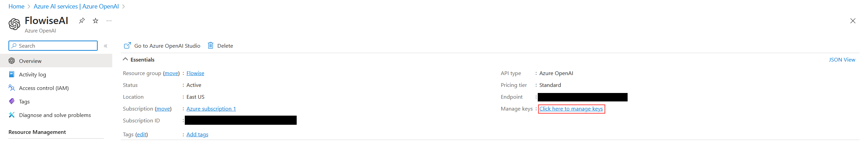Click here to manage keys link
Screen dimensions: 868x142
(x=571, y=109)
